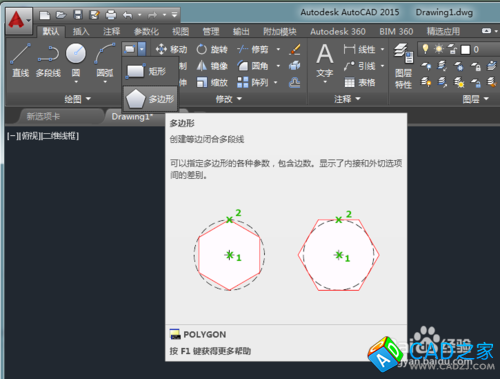Screen dimensions: 500x379
Task: Click layer 0 white color swatch
Action: tap(465, 50)
